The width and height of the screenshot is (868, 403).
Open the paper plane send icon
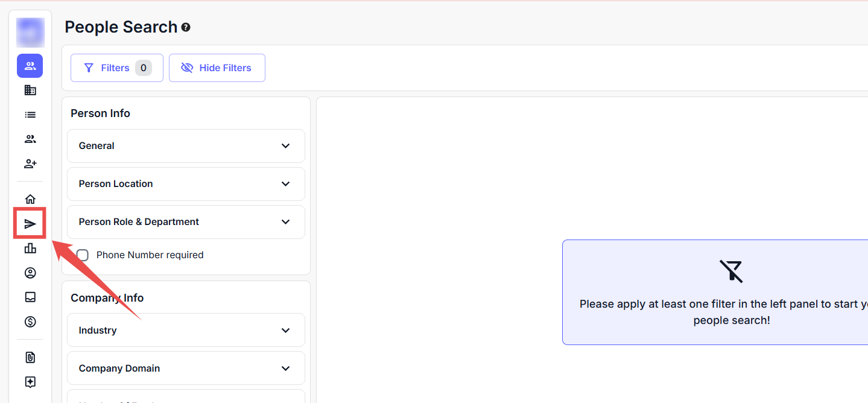click(30, 224)
